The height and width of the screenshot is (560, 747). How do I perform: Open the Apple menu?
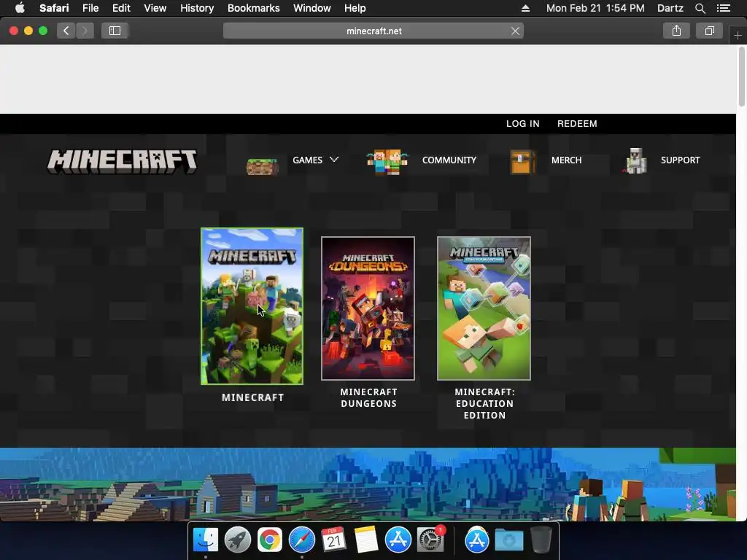coord(20,8)
